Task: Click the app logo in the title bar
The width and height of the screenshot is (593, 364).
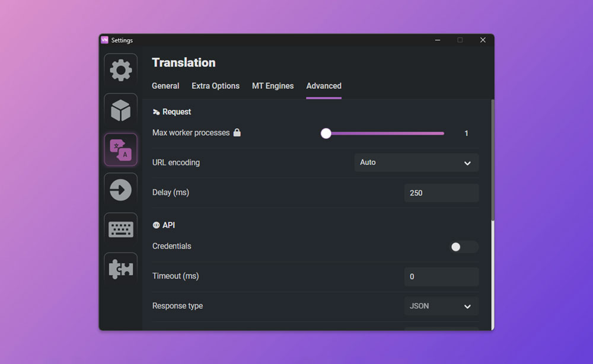Action: (x=105, y=40)
